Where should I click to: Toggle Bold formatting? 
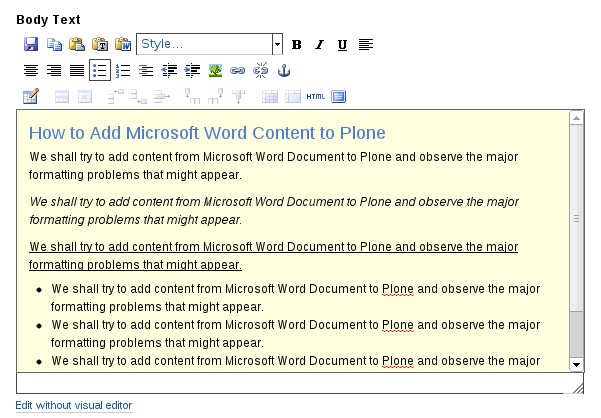(x=296, y=44)
